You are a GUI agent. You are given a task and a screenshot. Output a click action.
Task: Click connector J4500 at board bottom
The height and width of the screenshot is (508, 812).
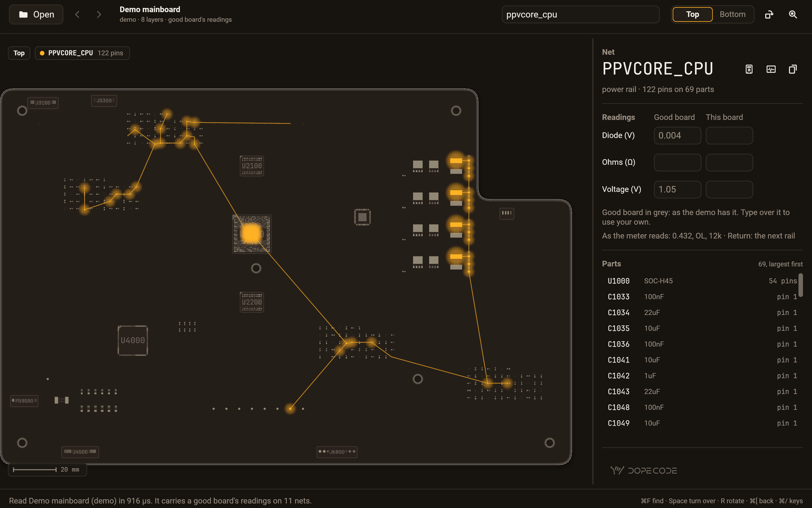coord(80,452)
